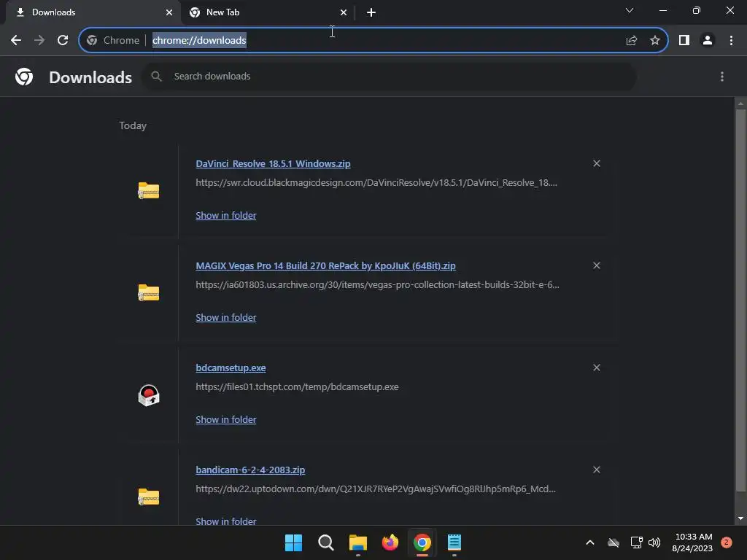This screenshot has width=747, height=560.
Task: Remove MAGIX Vegas Pro zip from the list
Action: pyautogui.click(x=597, y=265)
